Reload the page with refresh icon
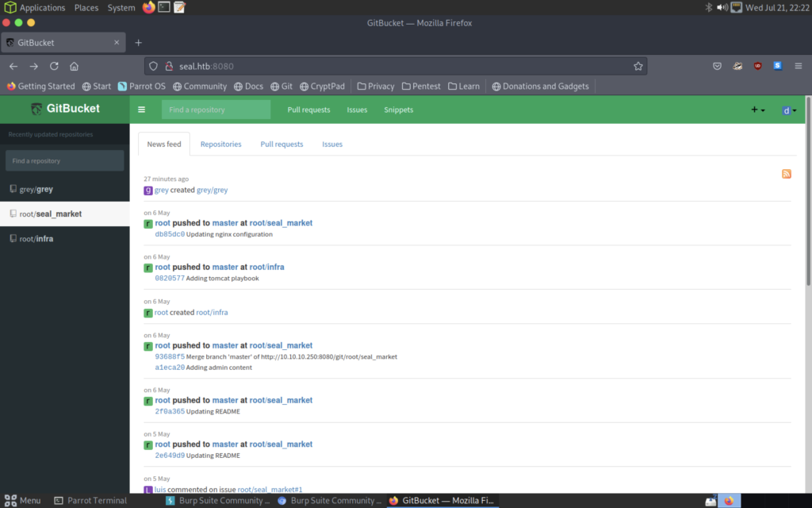The height and width of the screenshot is (508, 812). coord(54,66)
